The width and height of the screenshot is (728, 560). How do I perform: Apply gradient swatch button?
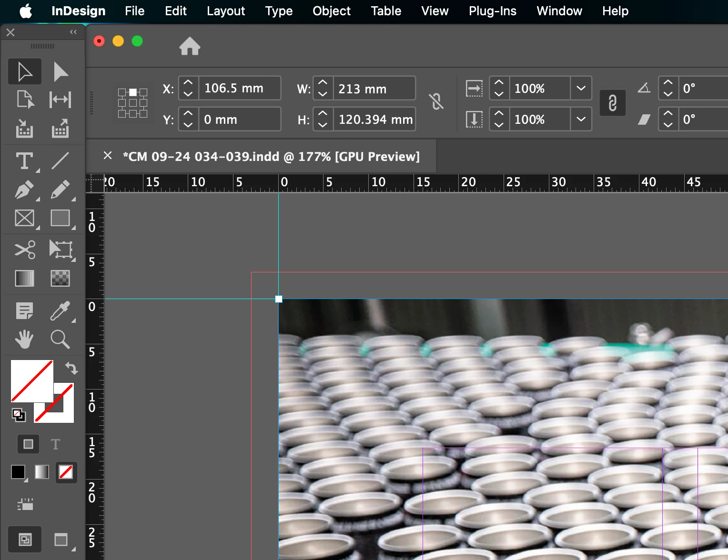[x=42, y=472]
